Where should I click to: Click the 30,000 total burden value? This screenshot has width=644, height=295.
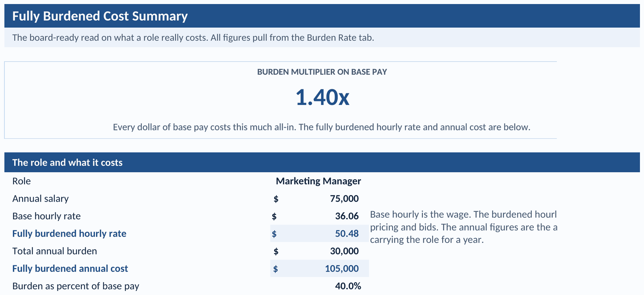[x=344, y=251]
